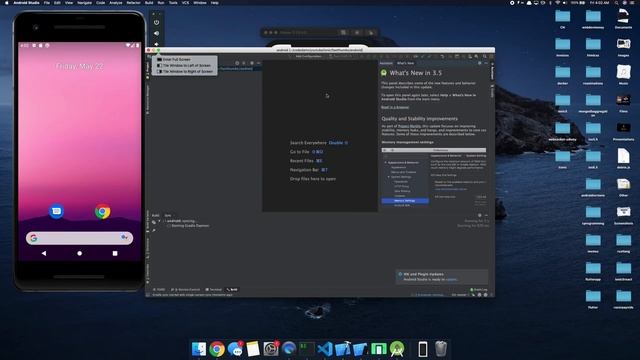Image resolution: width=640 pixels, height=360 pixels.
Task: Tap the Android back navigation button
Action: pos(44,253)
